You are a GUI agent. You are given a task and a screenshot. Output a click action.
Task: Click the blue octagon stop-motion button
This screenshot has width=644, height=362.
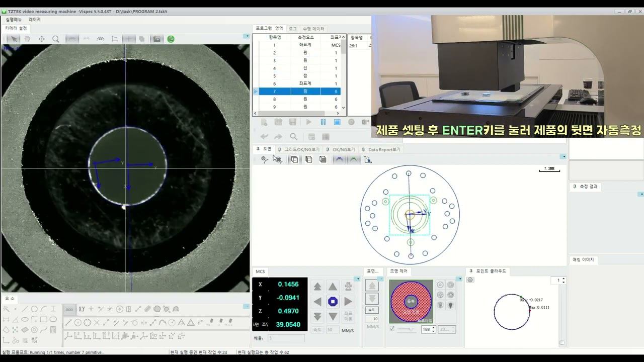click(x=333, y=301)
